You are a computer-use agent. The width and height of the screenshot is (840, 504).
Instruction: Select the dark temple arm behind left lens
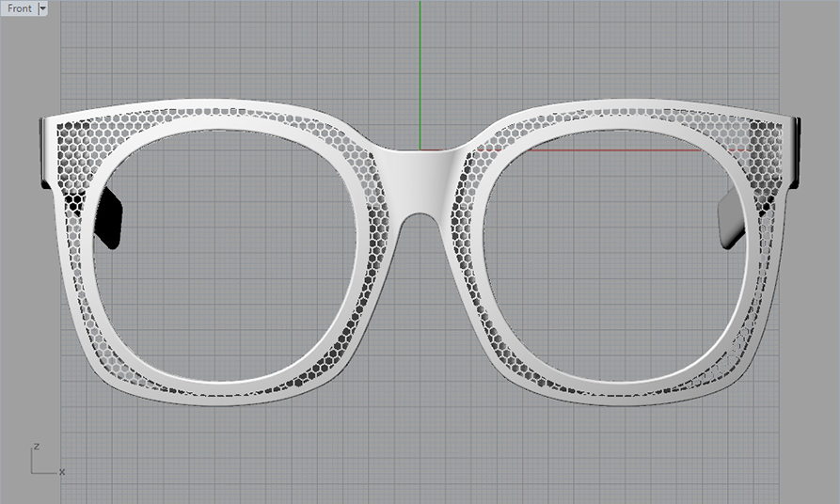[110, 218]
